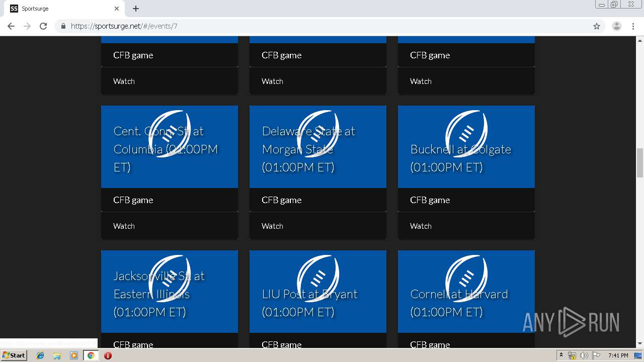Click the football icon on Cornell at Harvard card
The width and height of the screenshot is (644, 362).
(x=466, y=279)
